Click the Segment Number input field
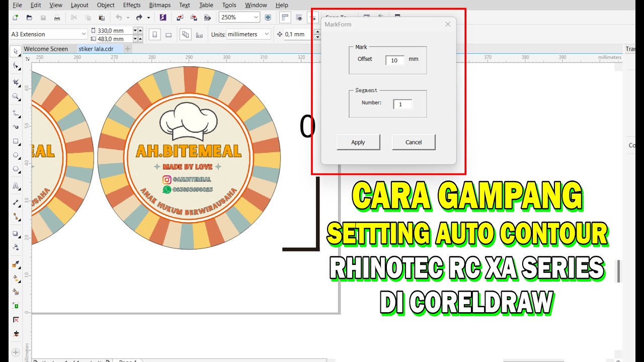 tap(403, 105)
